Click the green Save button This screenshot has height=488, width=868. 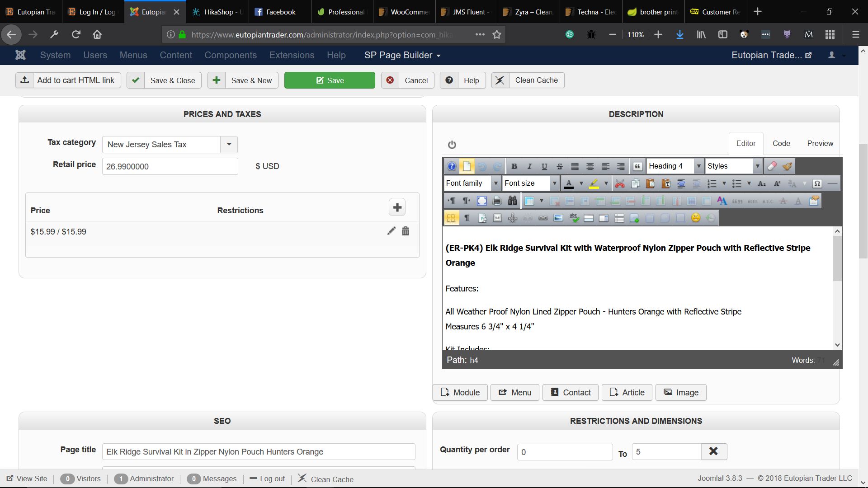[330, 80]
